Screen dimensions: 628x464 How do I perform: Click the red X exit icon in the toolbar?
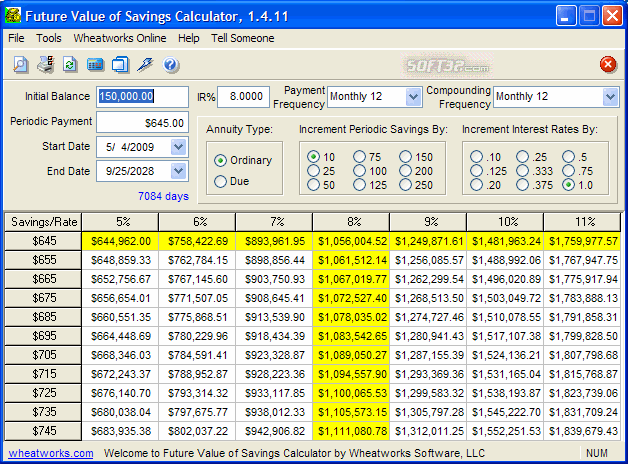[608, 64]
